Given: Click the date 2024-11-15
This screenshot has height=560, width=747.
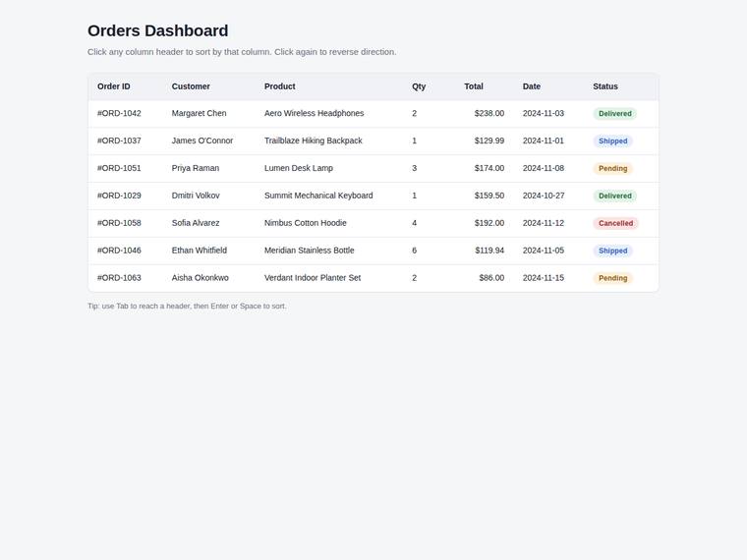Looking at the screenshot, I should click(544, 278).
